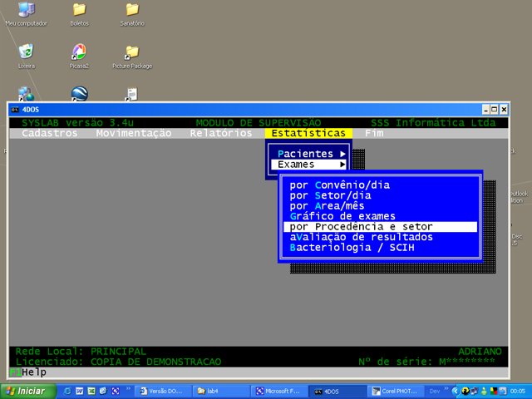Click 'SSS Informática Ltda' header text
The image size is (532, 399).
[433, 122]
